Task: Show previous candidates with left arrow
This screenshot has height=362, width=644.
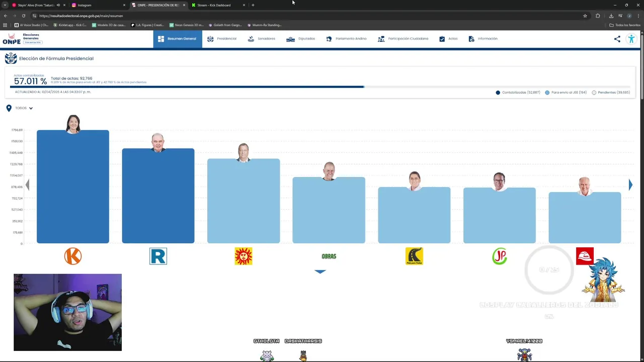Action: [x=27, y=185]
